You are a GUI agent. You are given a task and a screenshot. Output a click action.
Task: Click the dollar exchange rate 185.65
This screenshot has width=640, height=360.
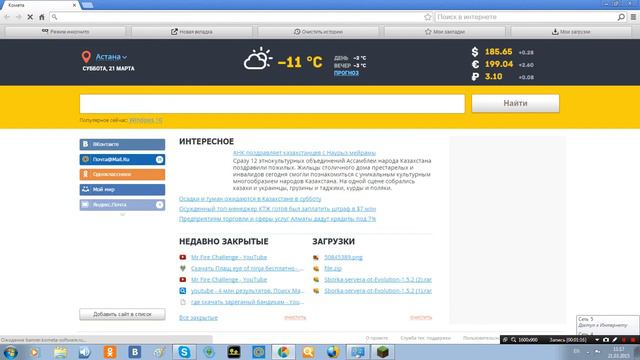tap(498, 52)
